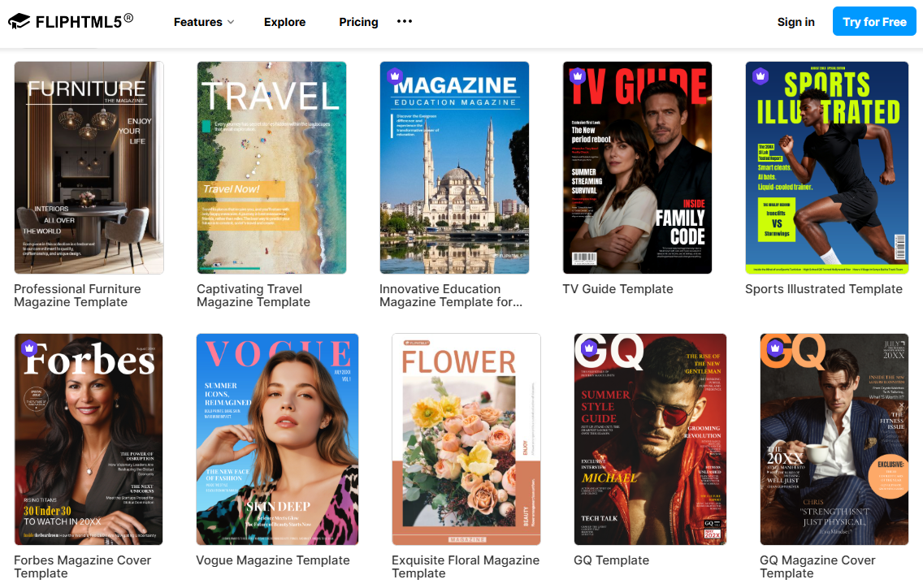Click 'GQ Magazine Cover Template' title
Screen dimensions: 923x588
click(817, 567)
